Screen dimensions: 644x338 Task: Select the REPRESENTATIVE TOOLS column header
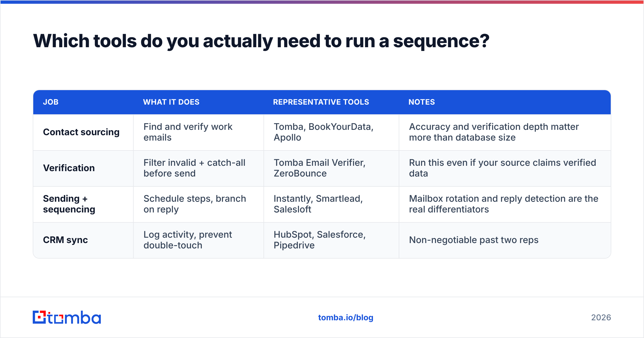tap(321, 102)
